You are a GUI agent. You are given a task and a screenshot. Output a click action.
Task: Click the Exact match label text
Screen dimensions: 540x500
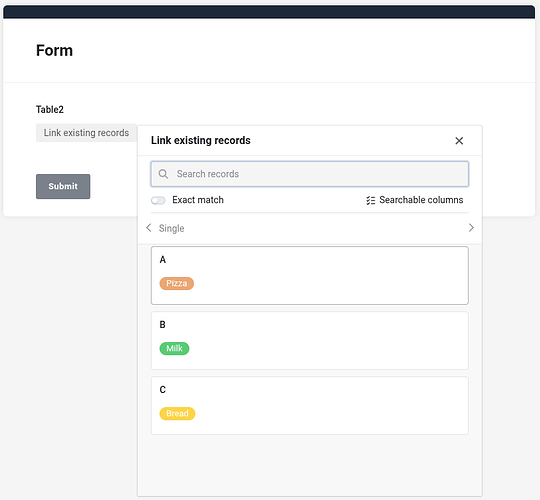[198, 200]
